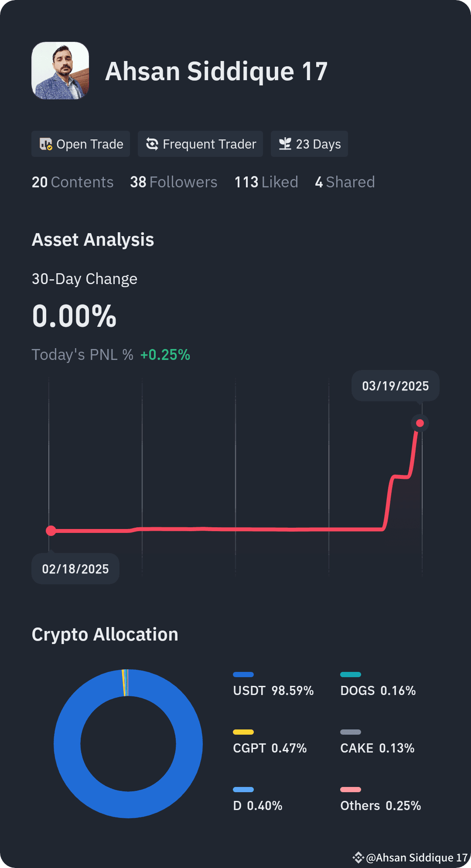
Task: Expand the 02/18/2025 date tooltip
Action: [75, 568]
